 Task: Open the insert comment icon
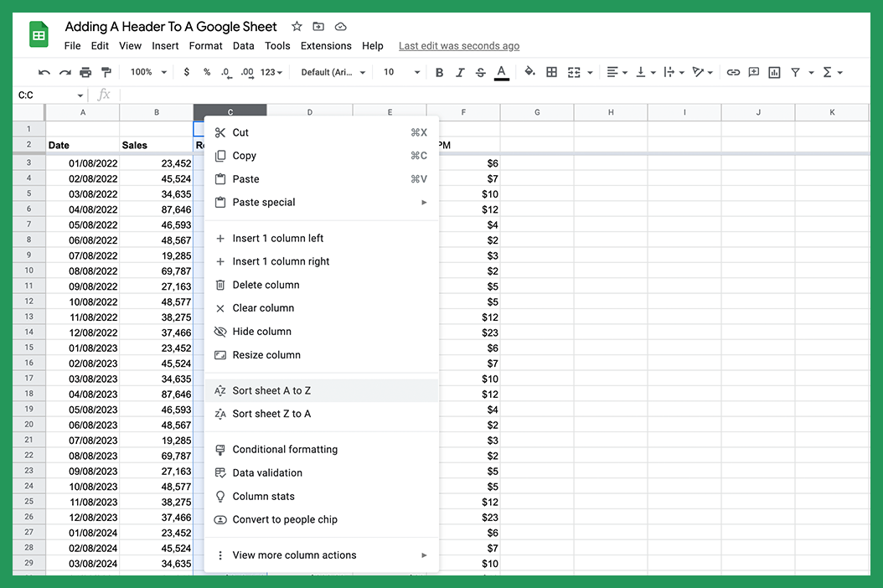pos(753,73)
